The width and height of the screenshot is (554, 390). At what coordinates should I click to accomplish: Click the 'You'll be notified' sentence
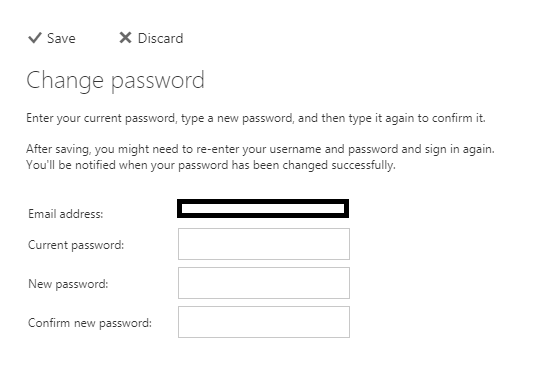(211, 165)
